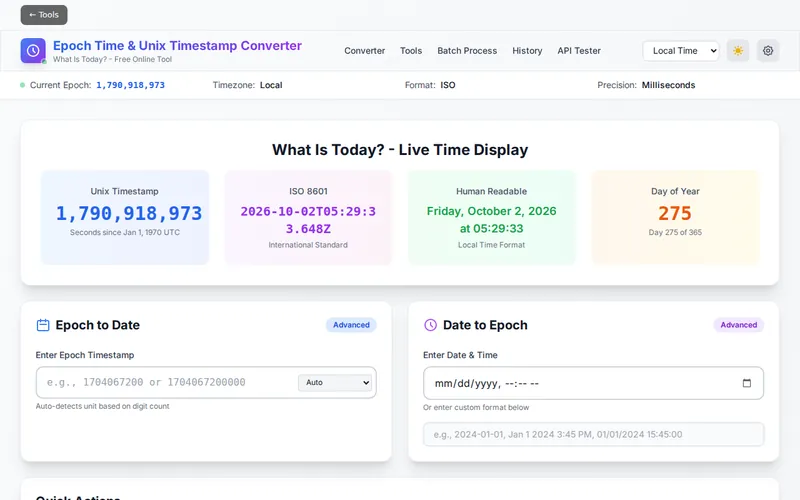Go back using the Tools button

pos(44,15)
